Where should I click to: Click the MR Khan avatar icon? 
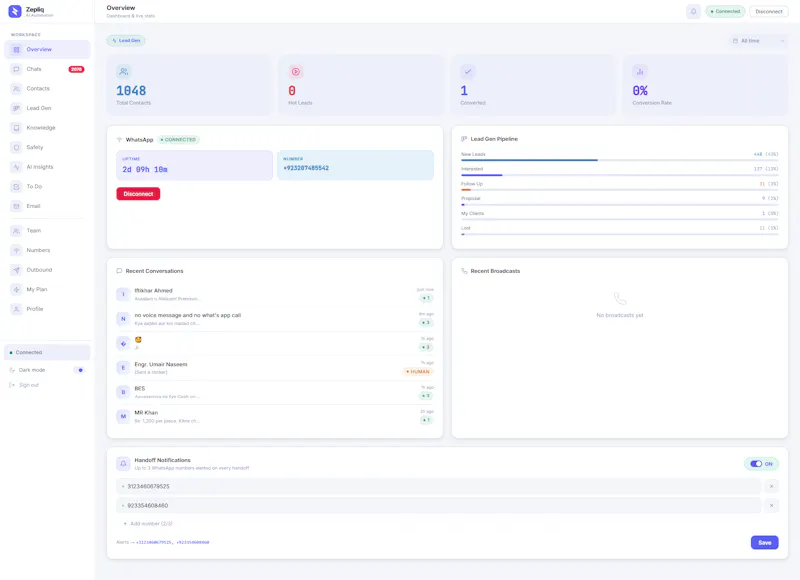coord(123,416)
